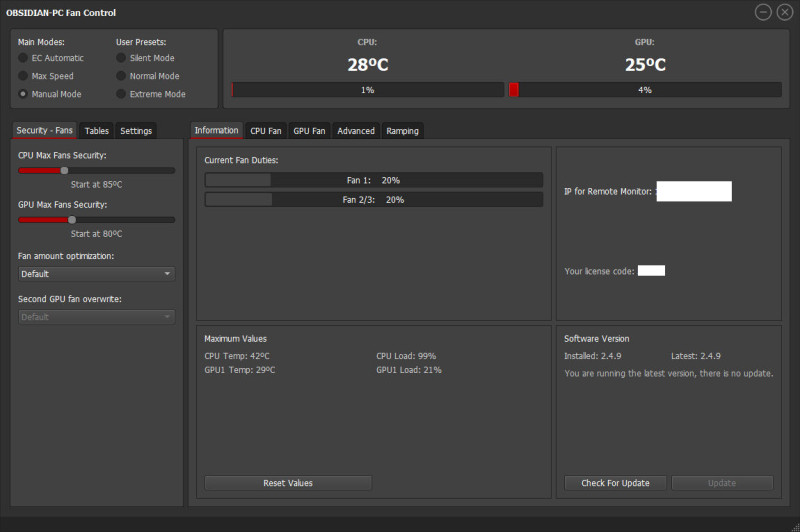Open the GPU Fan tab

click(309, 131)
